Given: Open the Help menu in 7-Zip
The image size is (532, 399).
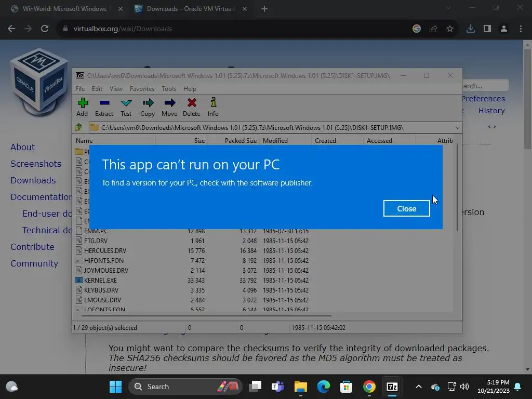Looking at the screenshot, I should pyautogui.click(x=190, y=88).
